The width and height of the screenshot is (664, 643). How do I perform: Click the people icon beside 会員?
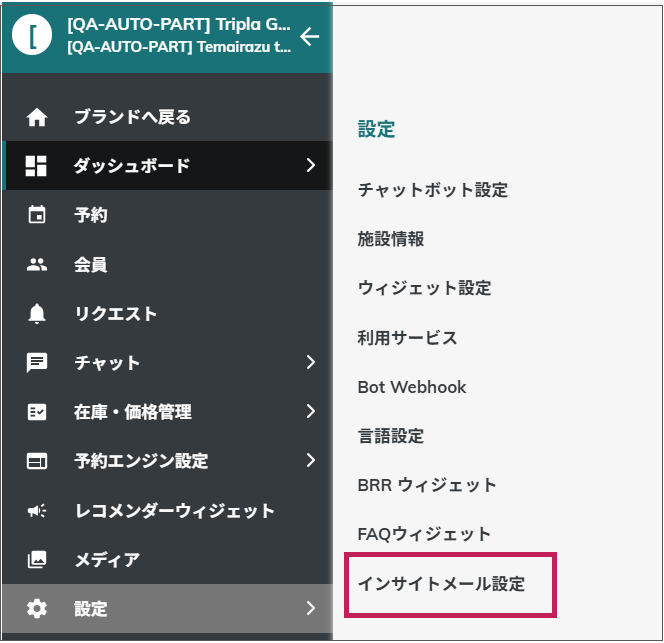coord(37,264)
